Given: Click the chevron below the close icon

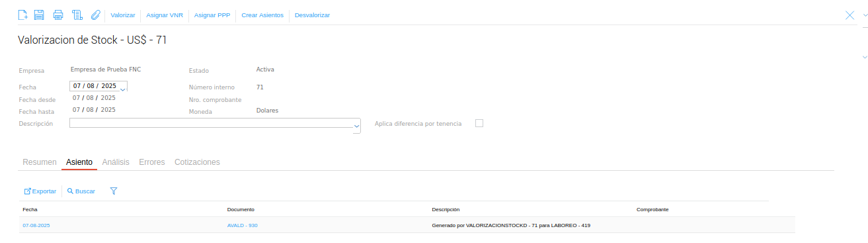Looking at the screenshot, I should [x=865, y=56].
